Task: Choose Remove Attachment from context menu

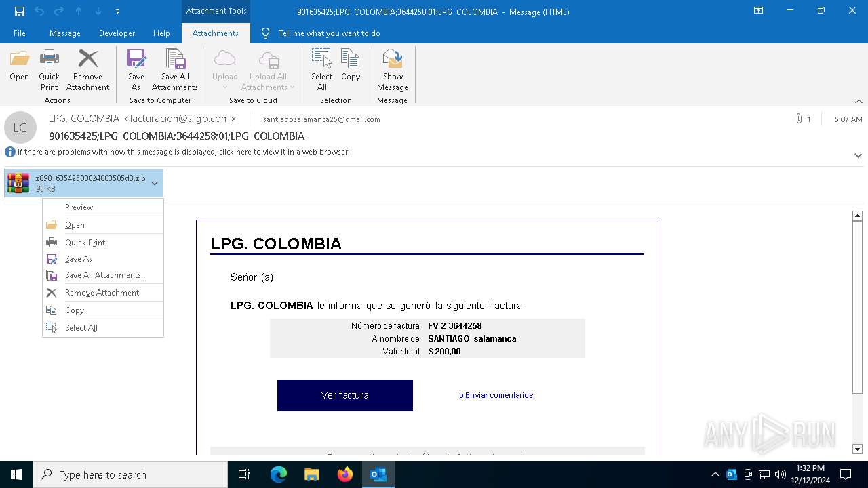Action: [x=103, y=293]
